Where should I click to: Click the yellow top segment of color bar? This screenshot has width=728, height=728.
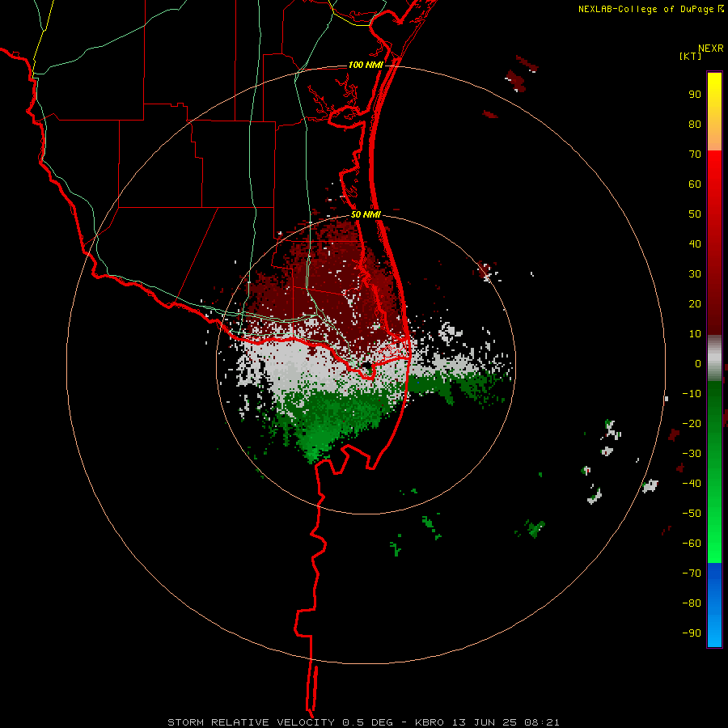[x=714, y=112]
